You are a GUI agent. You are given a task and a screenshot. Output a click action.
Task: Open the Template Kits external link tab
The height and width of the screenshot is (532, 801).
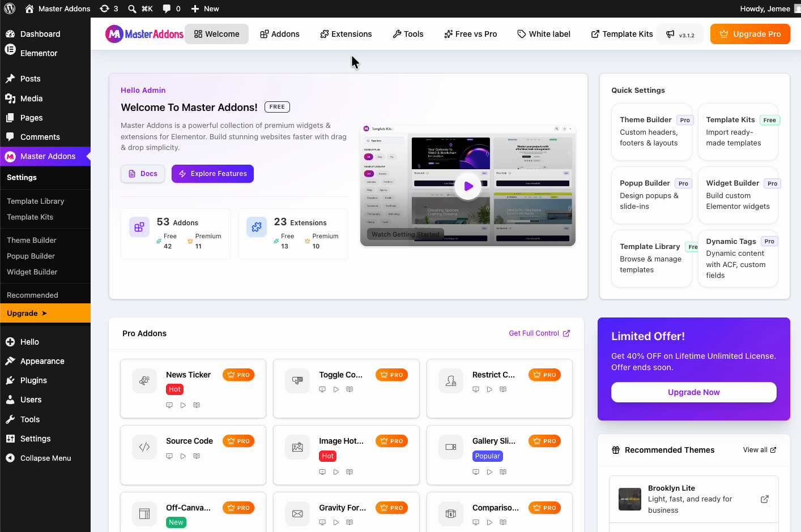622,34
